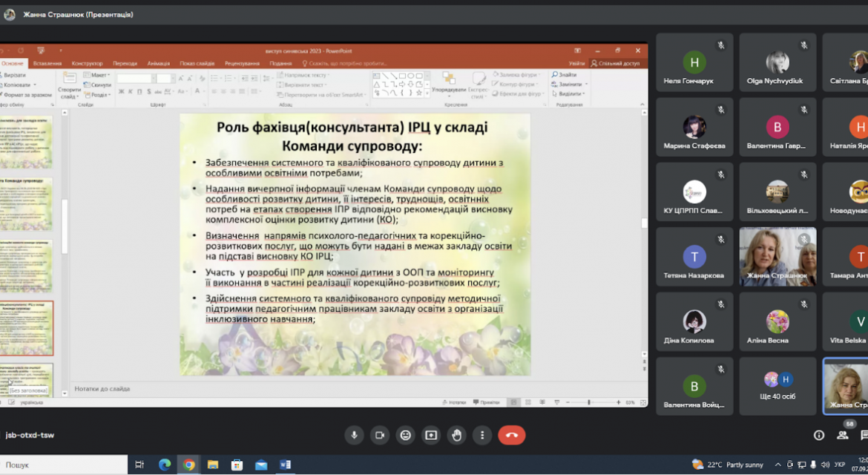
Task: Click the Спільний доступ button
Action: pos(615,63)
